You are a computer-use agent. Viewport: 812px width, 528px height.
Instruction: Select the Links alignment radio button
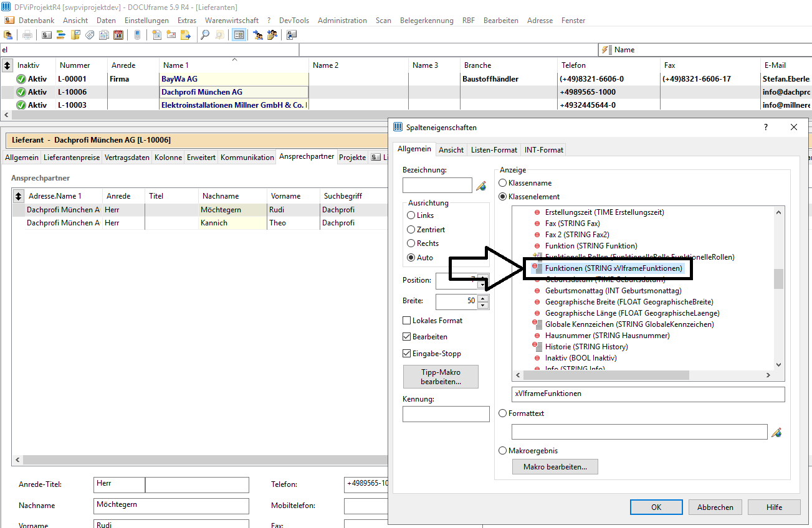point(411,215)
